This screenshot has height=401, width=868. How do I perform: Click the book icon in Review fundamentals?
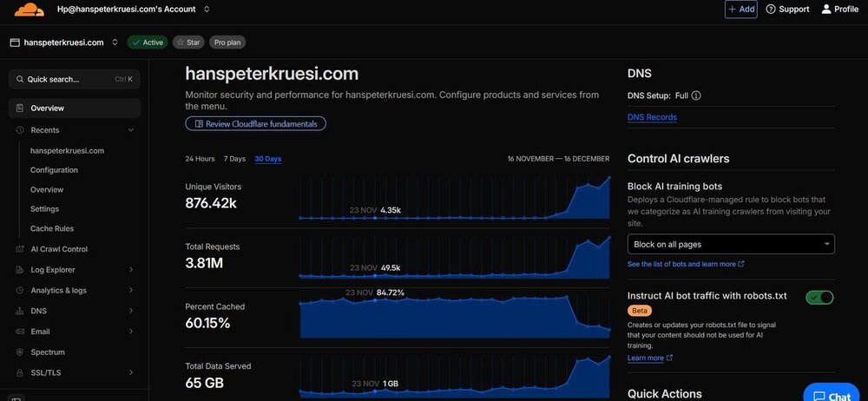coord(199,124)
